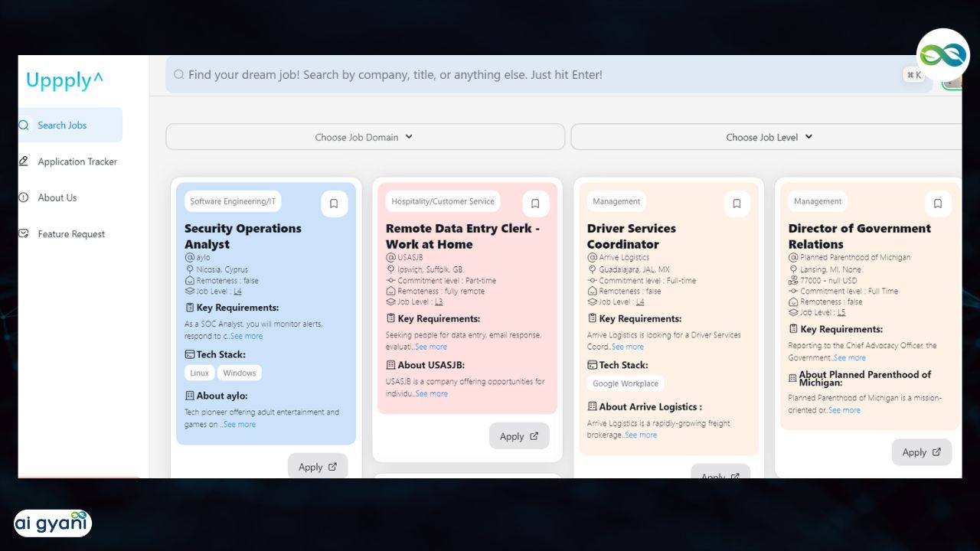
Task: Open the Search Jobs sidebar item
Action: (70, 125)
